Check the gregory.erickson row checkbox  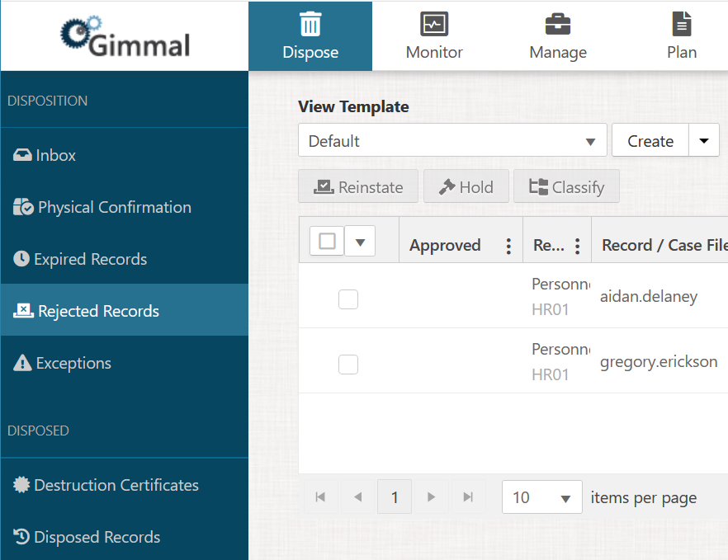348,364
